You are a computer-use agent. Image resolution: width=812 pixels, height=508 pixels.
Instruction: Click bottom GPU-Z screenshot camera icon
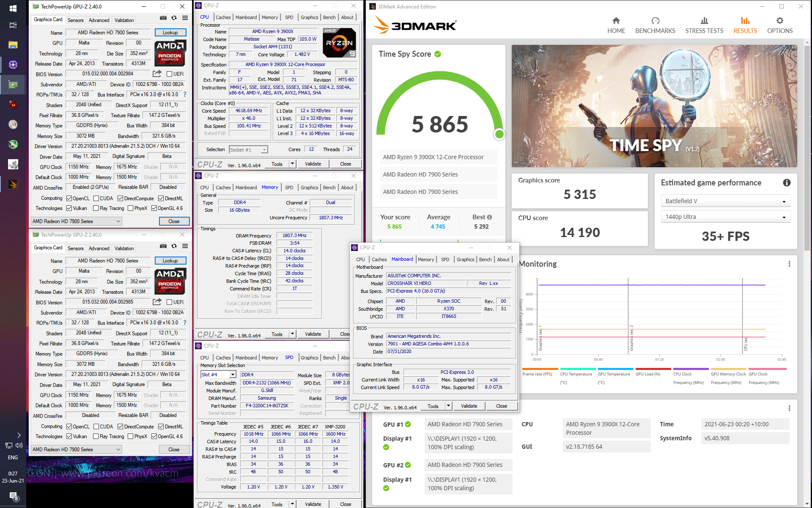pos(163,246)
